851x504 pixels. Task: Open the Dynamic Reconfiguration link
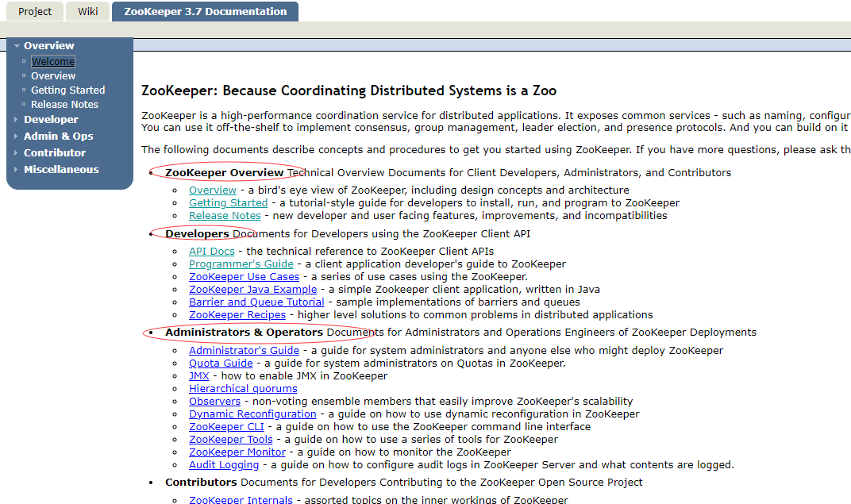tap(252, 414)
